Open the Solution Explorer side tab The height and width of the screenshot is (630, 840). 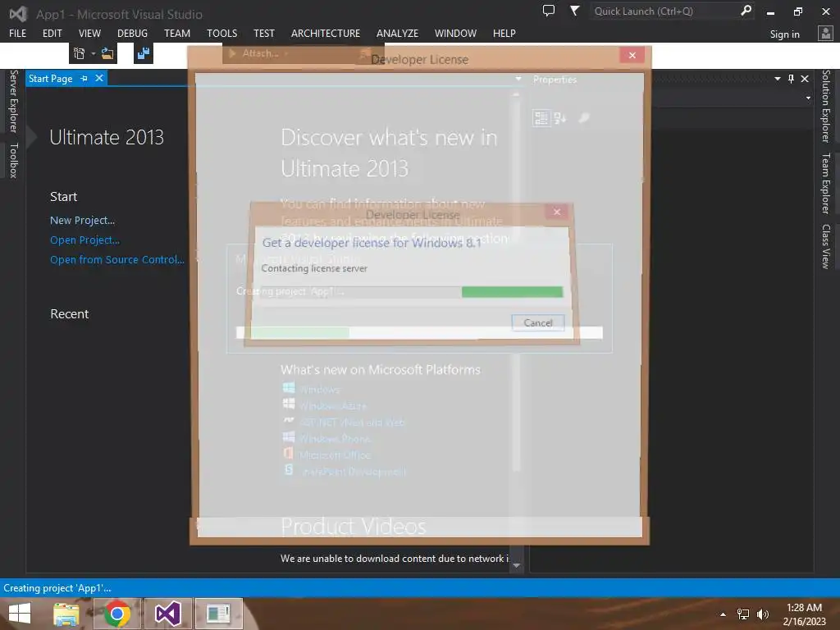click(826, 106)
